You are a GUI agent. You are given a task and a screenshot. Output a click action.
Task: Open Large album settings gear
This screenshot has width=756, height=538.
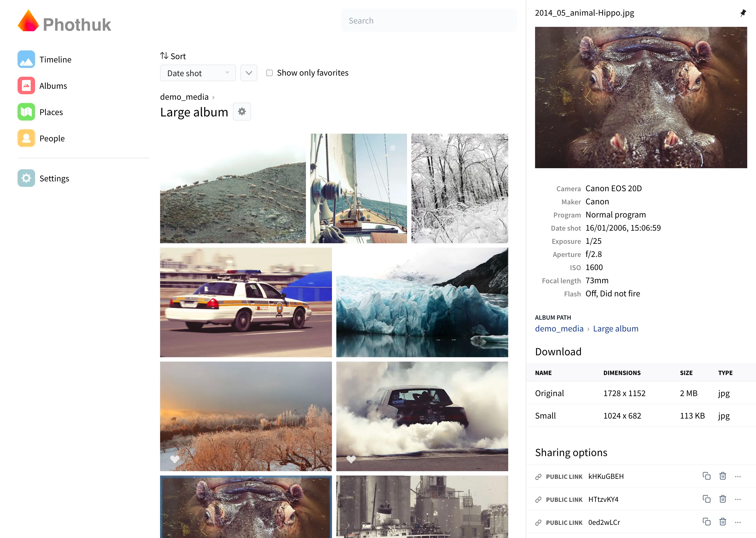coord(241,112)
